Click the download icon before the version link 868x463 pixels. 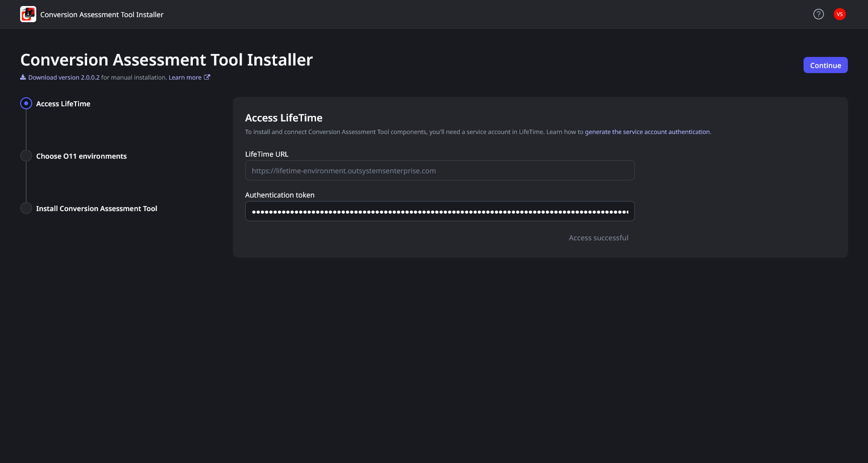tap(23, 77)
